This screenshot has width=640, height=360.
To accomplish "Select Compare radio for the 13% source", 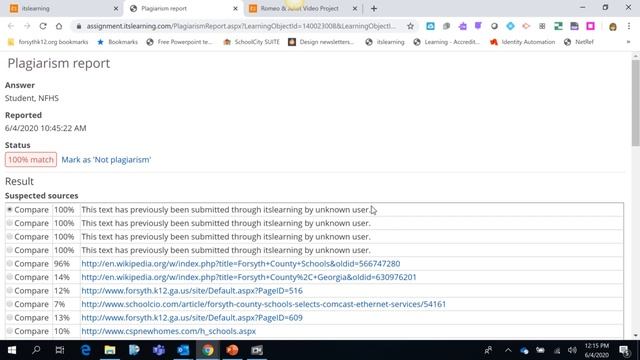I will tap(9, 317).
